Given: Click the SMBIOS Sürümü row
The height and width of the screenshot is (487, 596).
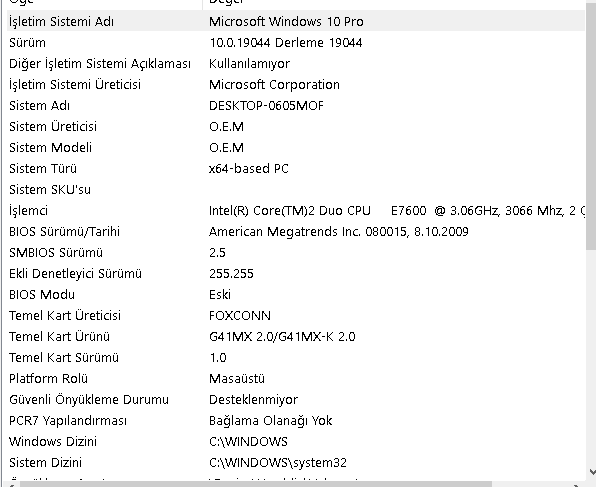Looking at the screenshot, I should click(x=296, y=252).
